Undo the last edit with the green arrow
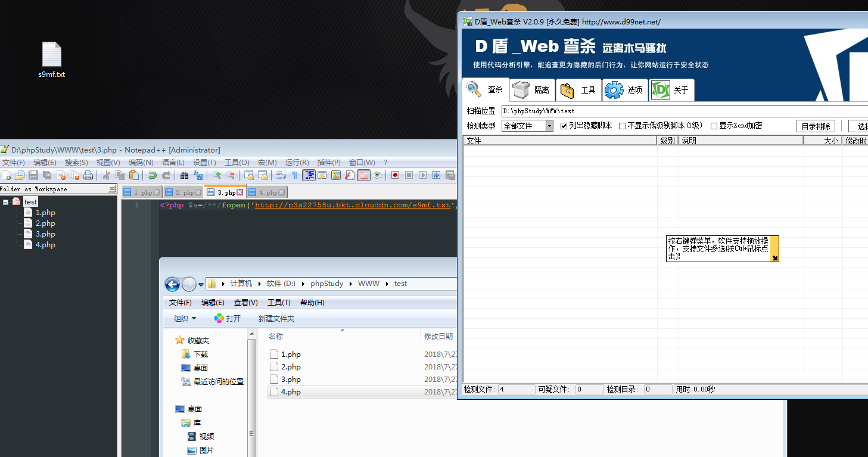Viewport: 868px width, 457px height. pos(152,175)
